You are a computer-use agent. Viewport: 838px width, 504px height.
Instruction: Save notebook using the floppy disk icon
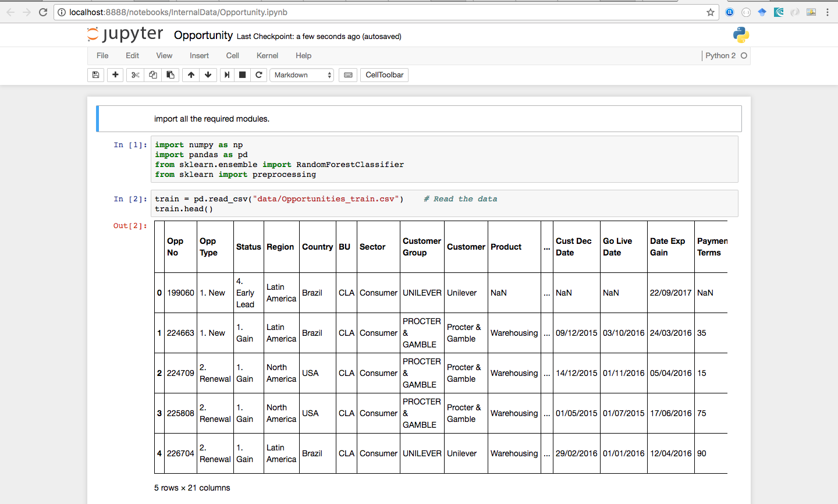coord(96,75)
